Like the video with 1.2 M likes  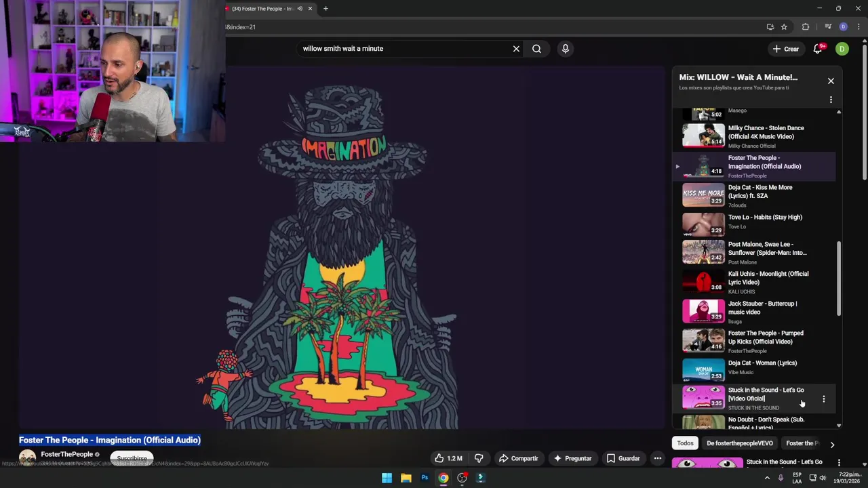tap(448, 458)
